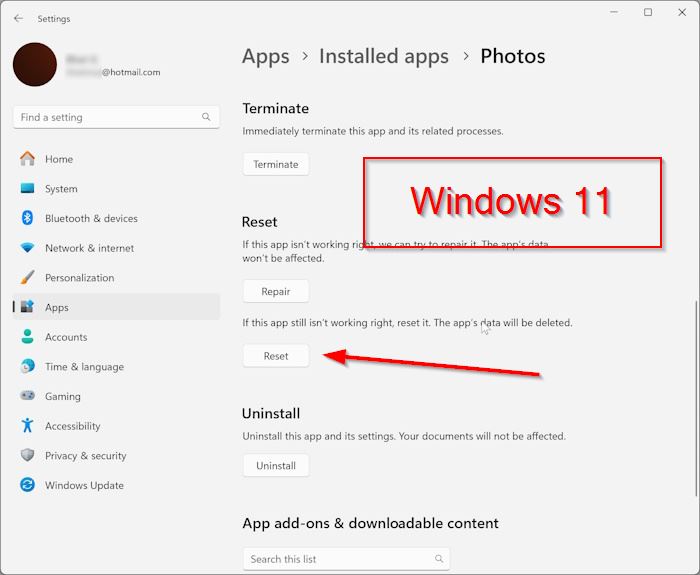The image size is (700, 575).
Task: Open Windows Update label
Action: tap(84, 485)
